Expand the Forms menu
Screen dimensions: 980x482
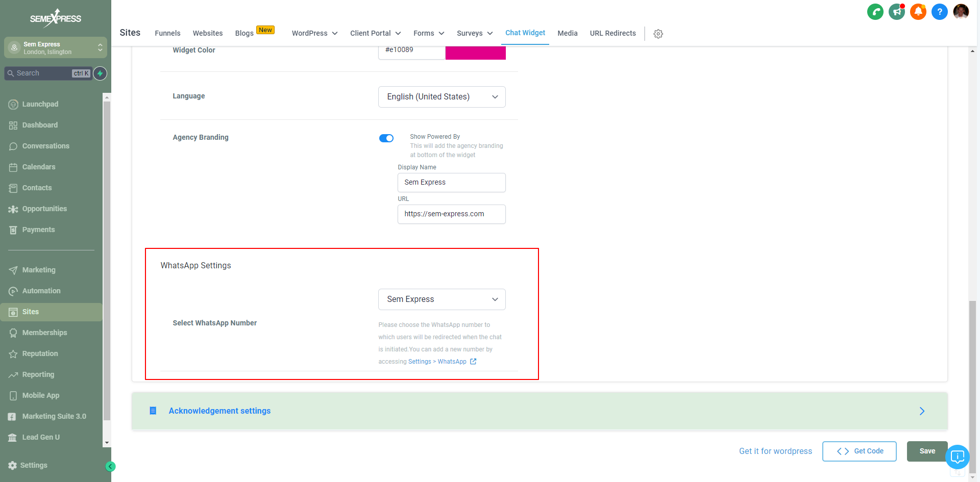(x=429, y=33)
